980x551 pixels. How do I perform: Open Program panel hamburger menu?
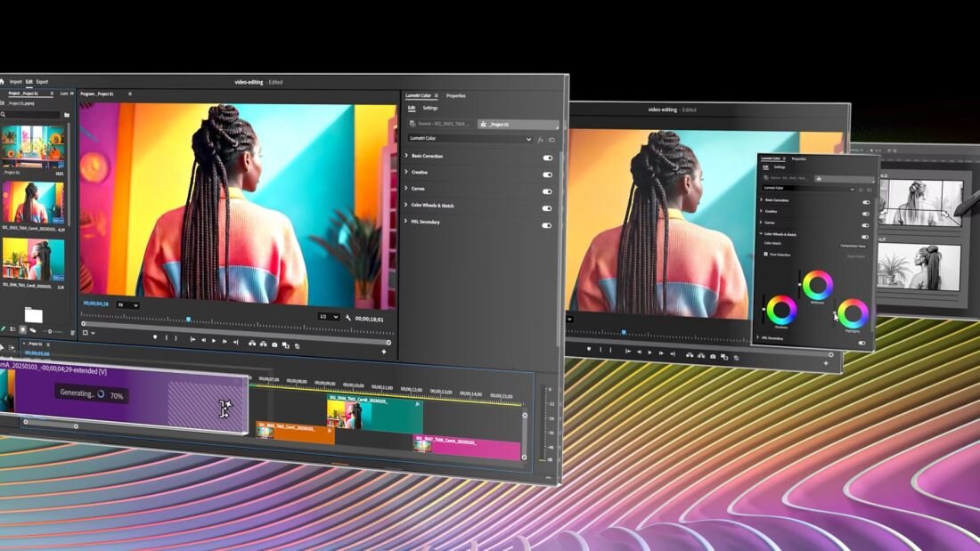click(130, 93)
